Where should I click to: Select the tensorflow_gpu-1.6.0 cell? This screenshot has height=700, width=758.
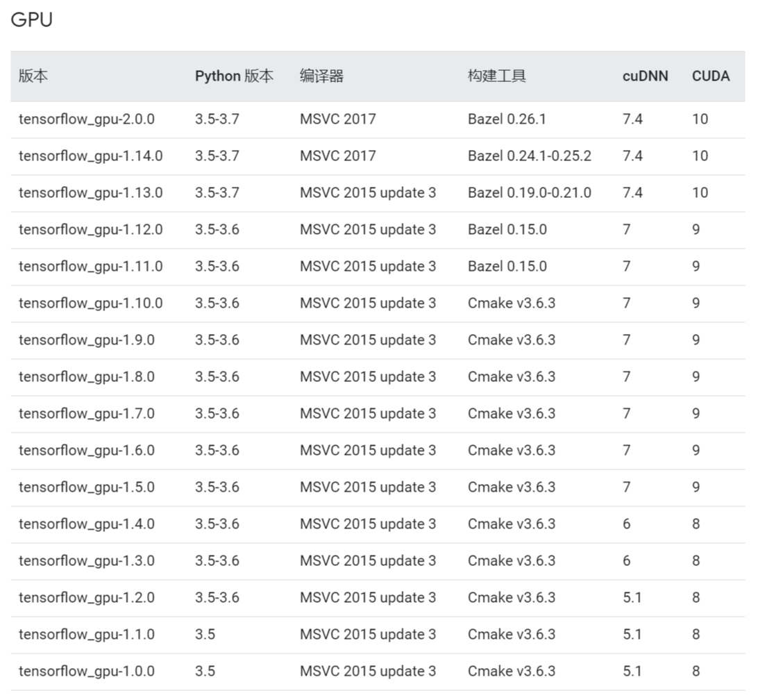(x=87, y=451)
